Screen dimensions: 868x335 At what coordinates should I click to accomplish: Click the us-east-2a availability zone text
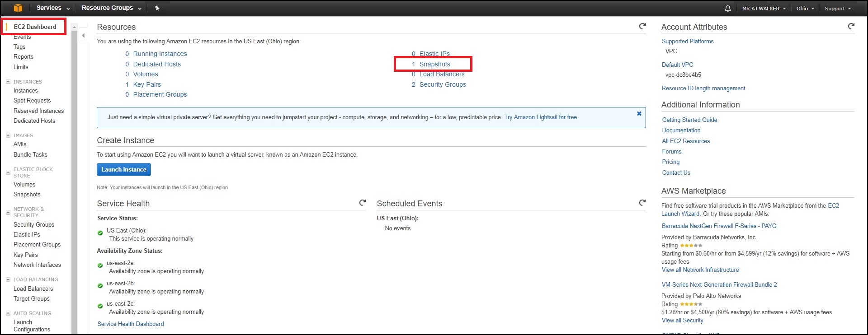coord(121,263)
